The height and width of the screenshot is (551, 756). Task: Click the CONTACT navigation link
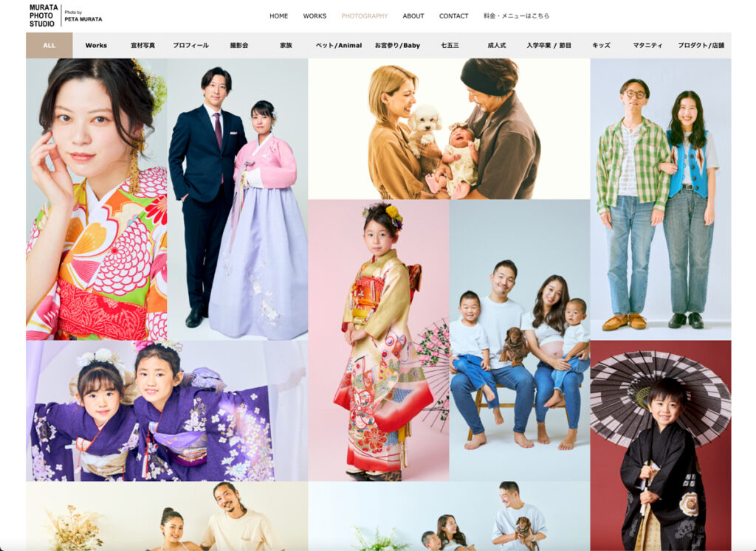453,15
